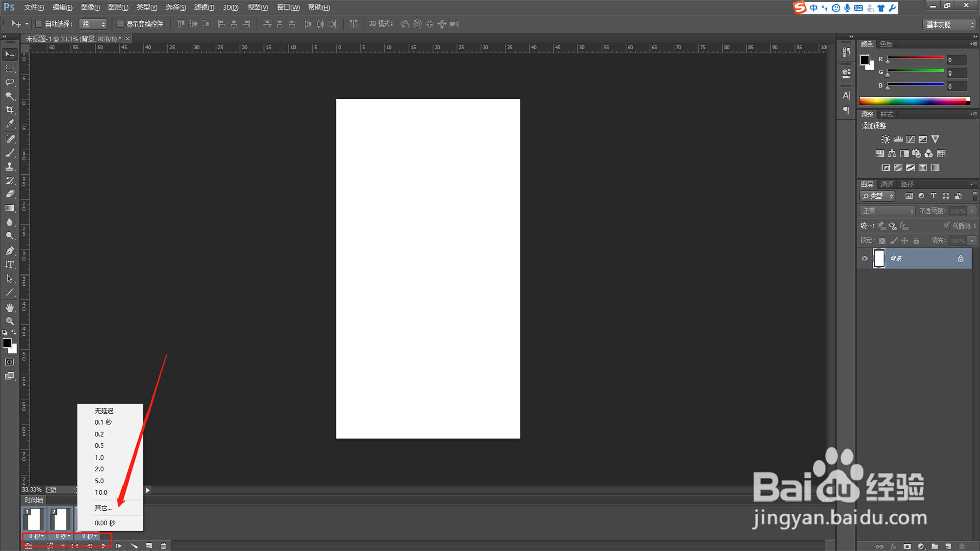980x551 pixels.
Task: Open the 滤镜 menu
Action: point(204,7)
